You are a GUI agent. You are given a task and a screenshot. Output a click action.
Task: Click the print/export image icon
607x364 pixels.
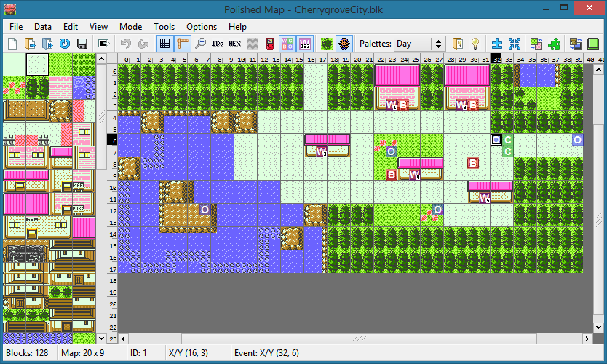tap(103, 44)
